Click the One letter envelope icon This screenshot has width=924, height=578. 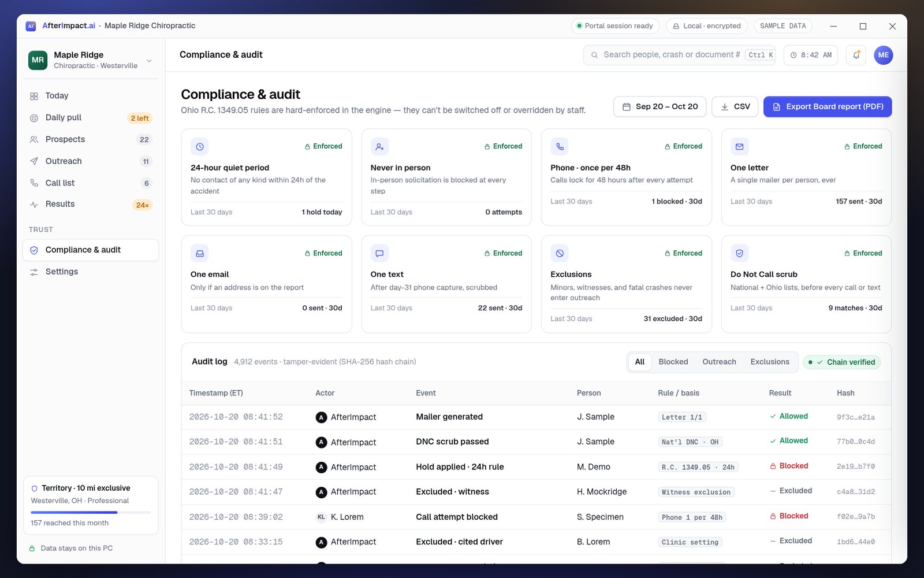739,147
